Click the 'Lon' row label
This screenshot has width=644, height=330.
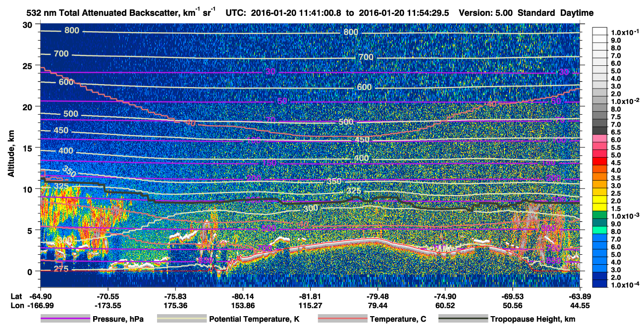coord(17,306)
